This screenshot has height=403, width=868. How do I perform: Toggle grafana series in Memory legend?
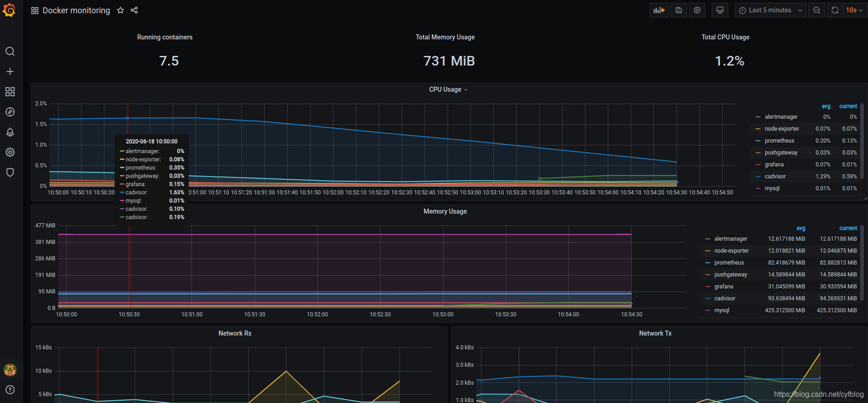click(724, 287)
